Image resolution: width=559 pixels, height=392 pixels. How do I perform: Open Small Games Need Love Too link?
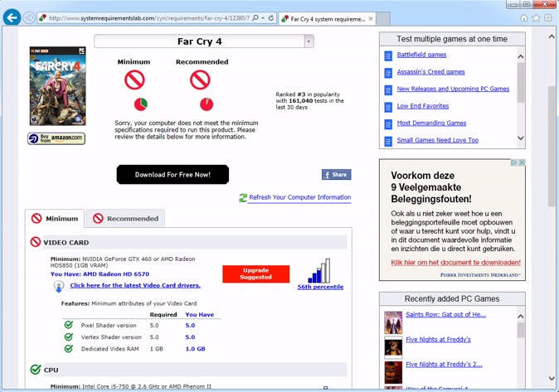[x=437, y=140]
